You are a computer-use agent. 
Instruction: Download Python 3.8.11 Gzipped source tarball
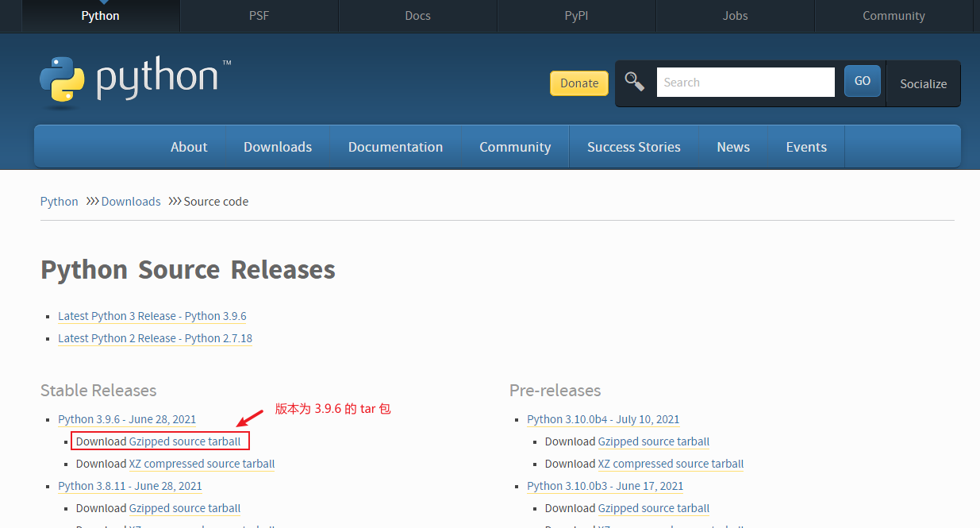tap(185, 508)
